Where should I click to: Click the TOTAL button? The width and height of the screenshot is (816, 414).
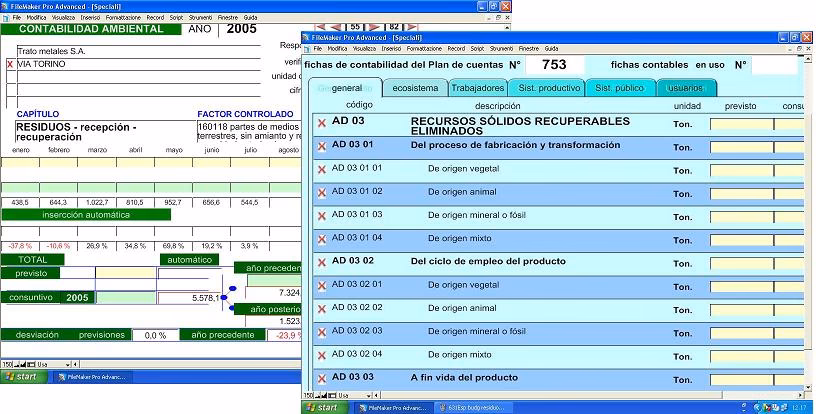click(x=33, y=260)
